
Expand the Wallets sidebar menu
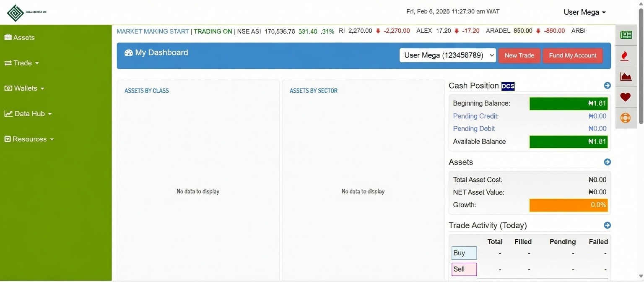24,88
